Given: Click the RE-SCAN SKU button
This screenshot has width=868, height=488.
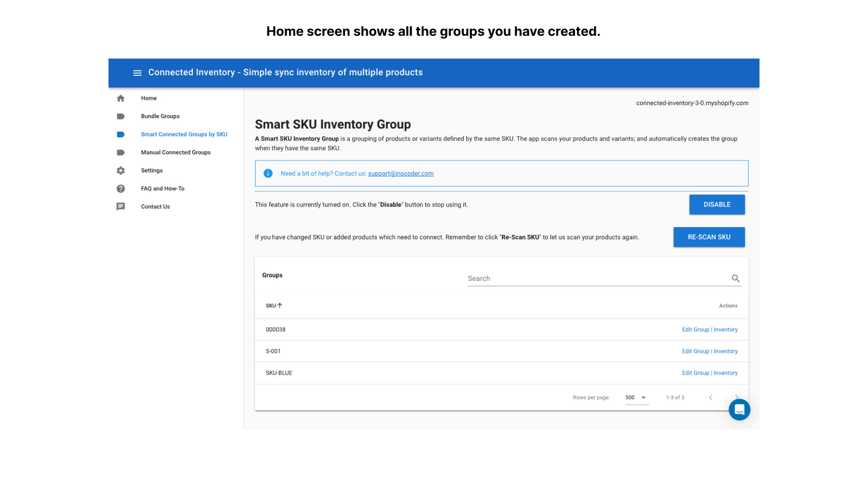Looking at the screenshot, I should click(x=709, y=237).
